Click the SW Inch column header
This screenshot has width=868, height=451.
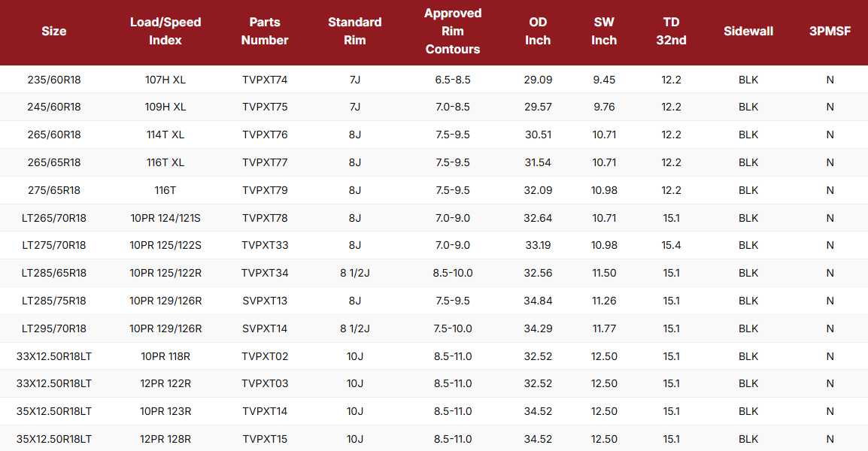604,32
